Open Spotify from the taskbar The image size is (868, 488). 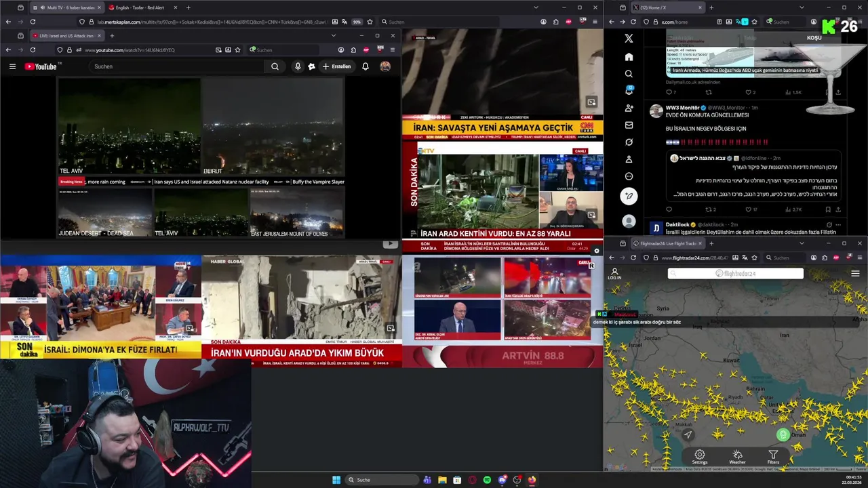(x=487, y=480)
